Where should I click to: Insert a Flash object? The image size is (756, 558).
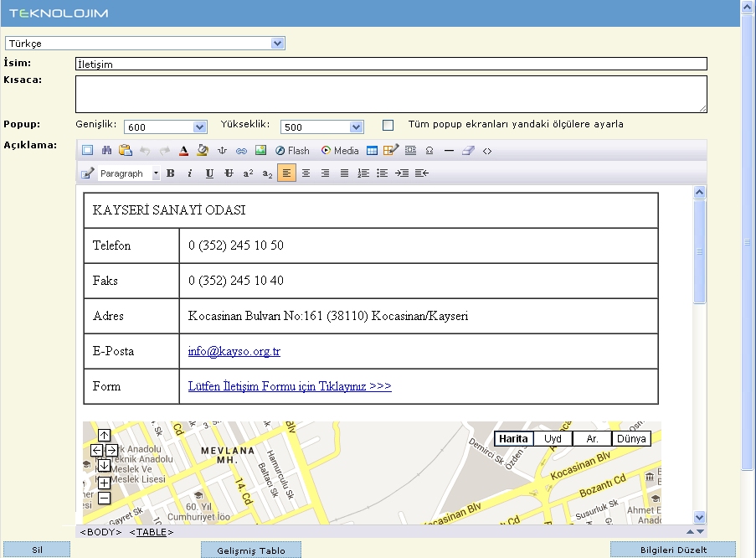292,151
